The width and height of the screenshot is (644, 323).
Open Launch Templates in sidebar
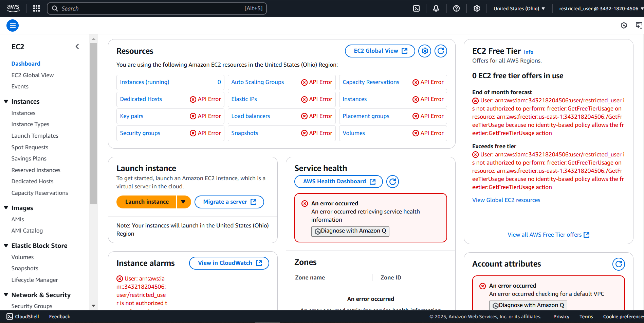click(35, 136)
